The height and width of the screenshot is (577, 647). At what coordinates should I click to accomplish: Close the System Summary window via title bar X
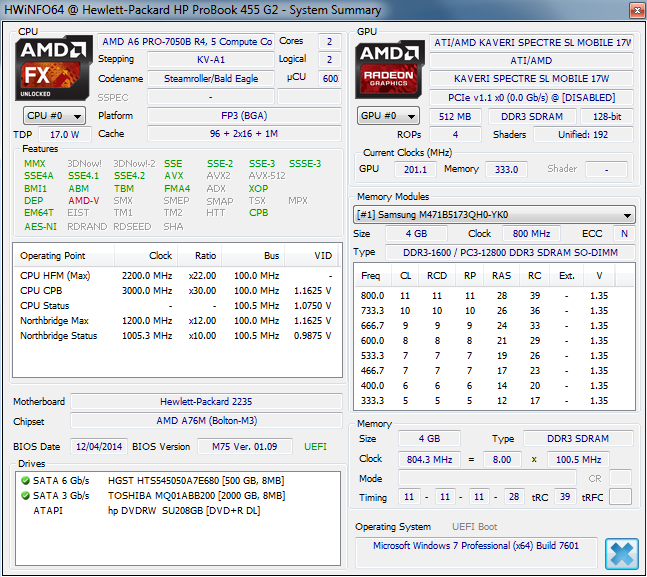[x=637, y=10]
